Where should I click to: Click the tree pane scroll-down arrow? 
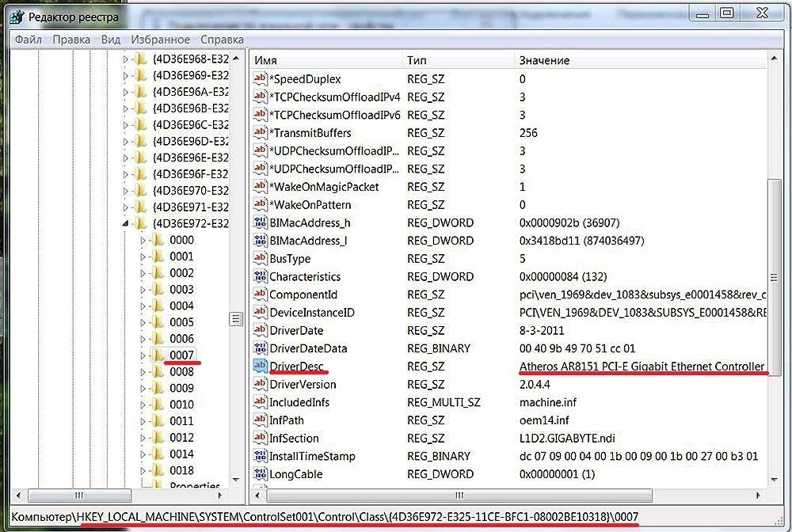coord(236,480)
